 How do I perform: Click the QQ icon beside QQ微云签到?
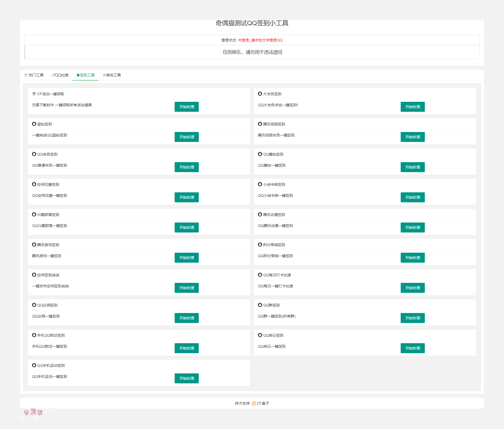click(x=260, y=335)
